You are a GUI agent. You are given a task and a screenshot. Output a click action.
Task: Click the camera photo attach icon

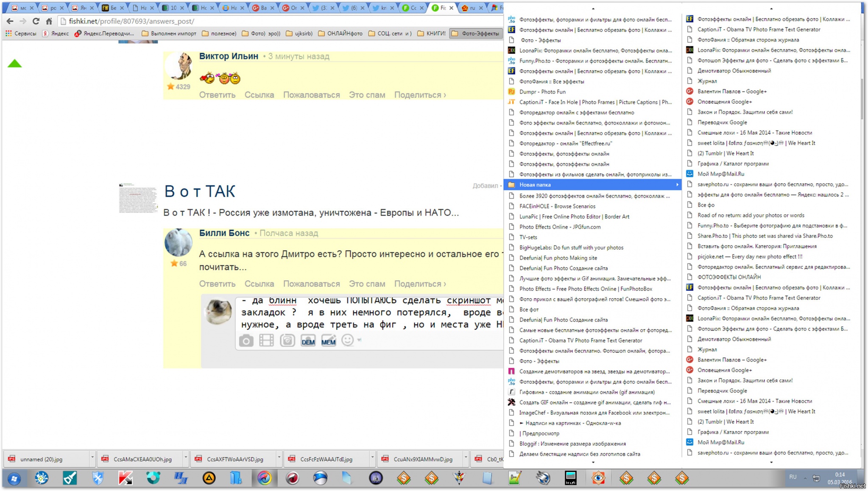pos(246,340)
